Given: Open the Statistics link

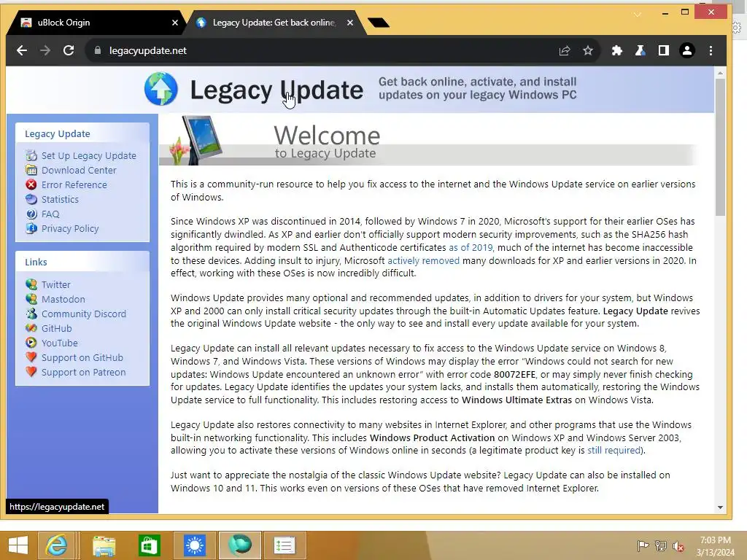Looking at the screenshot, I should pyautogui.click(x=60, y=200).
